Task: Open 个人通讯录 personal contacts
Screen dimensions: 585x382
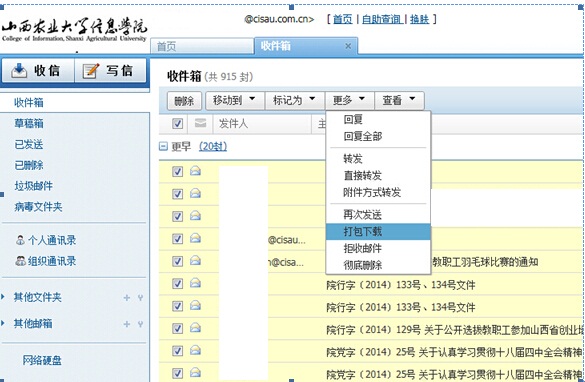Action: tap(46, 240)
